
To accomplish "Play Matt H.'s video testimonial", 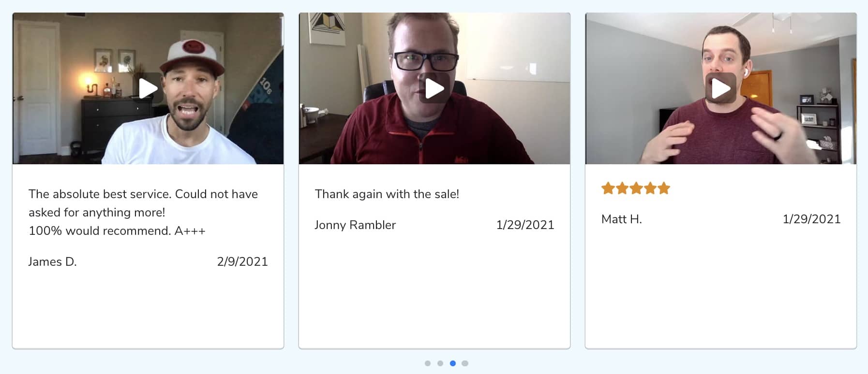I will pyautogui.click(x=721, y=88).
